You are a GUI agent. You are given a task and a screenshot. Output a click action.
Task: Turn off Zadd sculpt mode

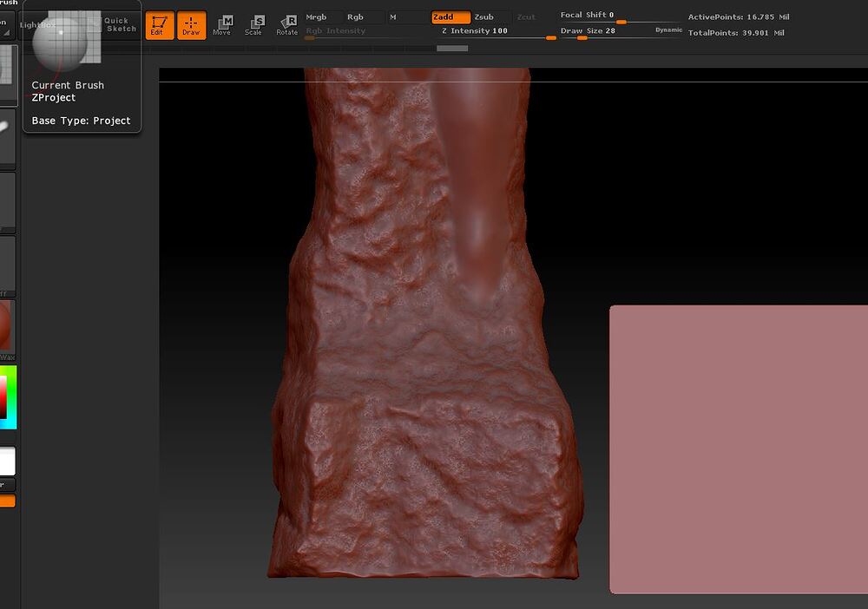pyautogui.click(x=450, y=17)
